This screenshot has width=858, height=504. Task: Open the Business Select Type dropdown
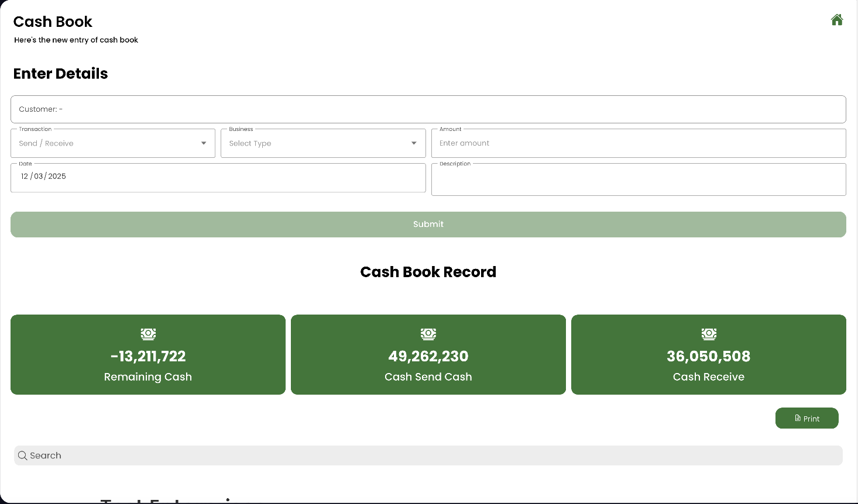click(322, 143)
